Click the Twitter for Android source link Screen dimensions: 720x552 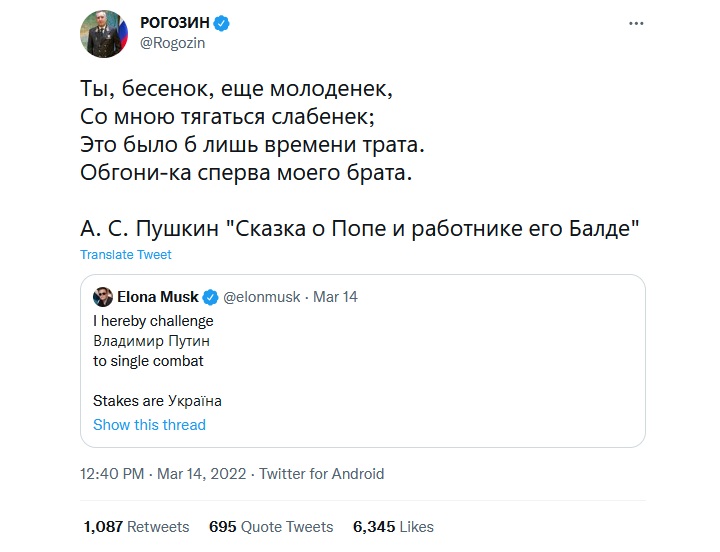coord(321,474)
